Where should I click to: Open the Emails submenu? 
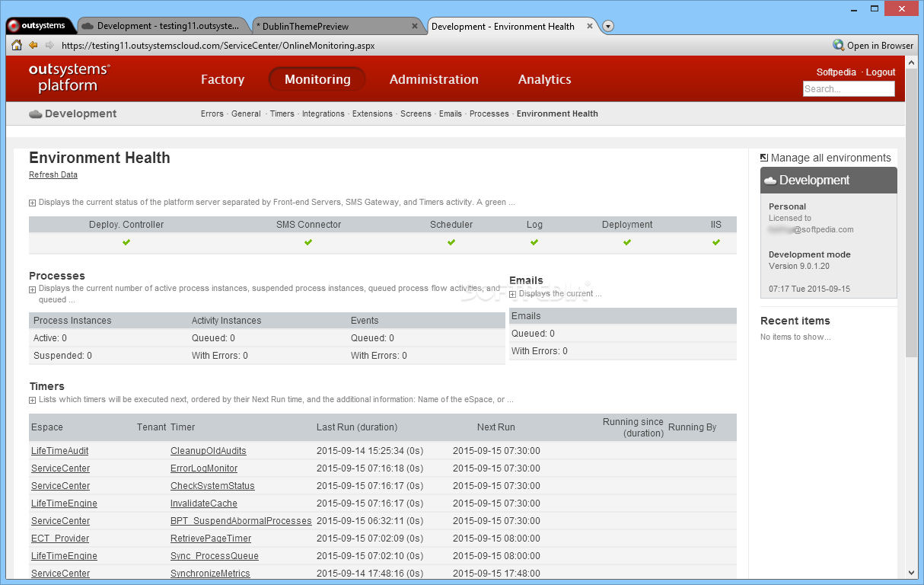coord(451,113)
